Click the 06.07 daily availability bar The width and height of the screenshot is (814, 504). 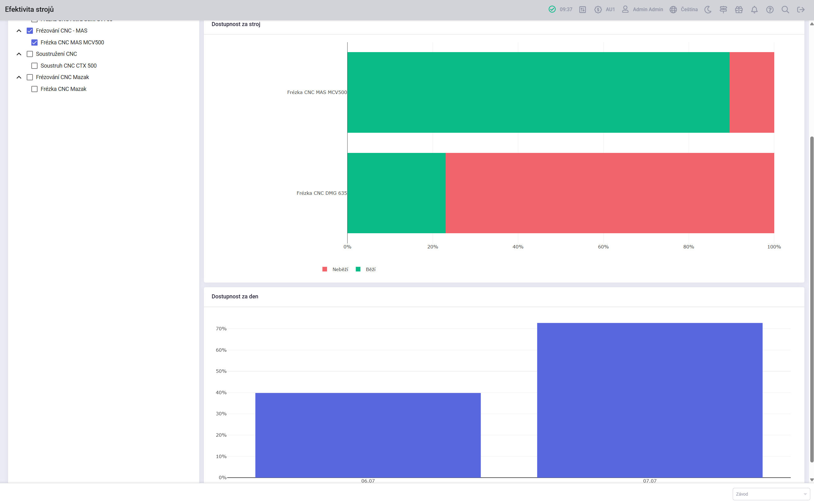(x=368, y=435)
